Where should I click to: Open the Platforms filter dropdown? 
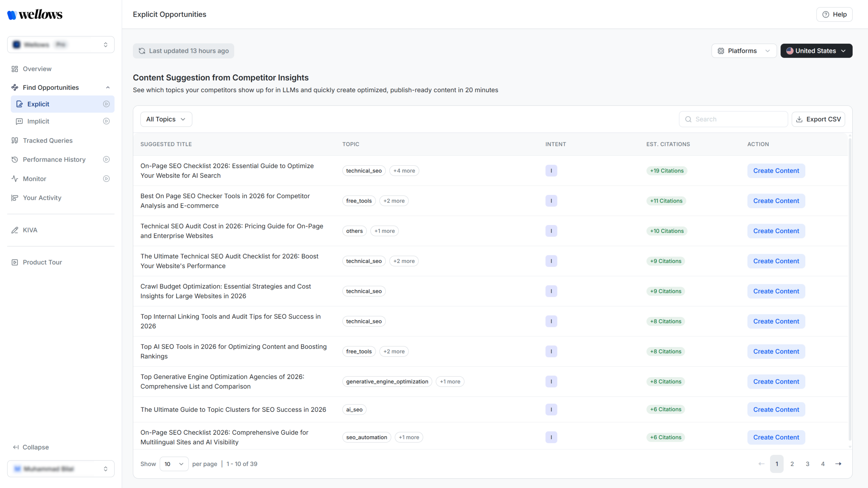pos(744,51)
